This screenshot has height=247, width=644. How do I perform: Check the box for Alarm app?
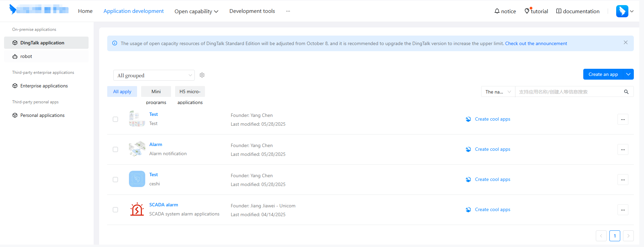click(x=115, y=149)
